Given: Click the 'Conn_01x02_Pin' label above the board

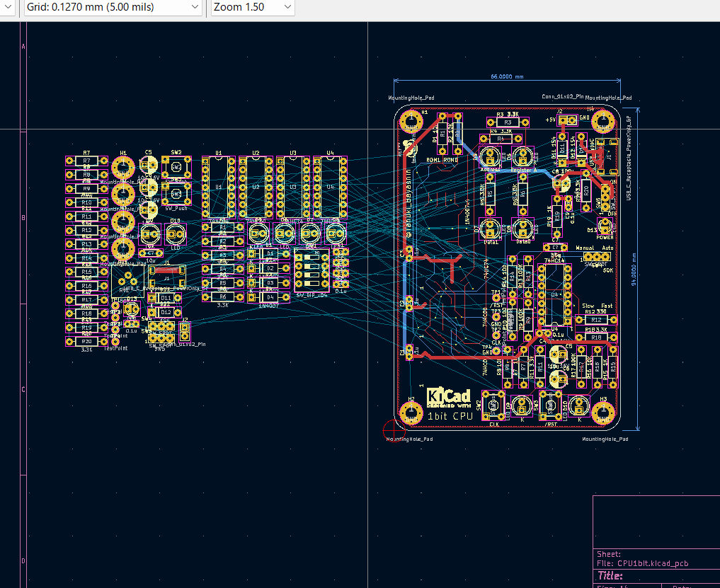Looking at the screenshot, I should [563, 97].
